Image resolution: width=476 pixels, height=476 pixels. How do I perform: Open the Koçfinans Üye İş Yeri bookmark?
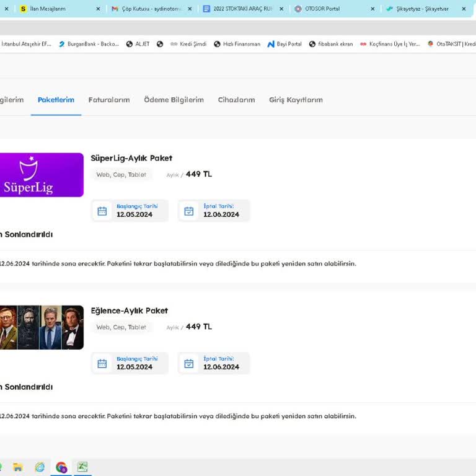(x=390, y=44)
